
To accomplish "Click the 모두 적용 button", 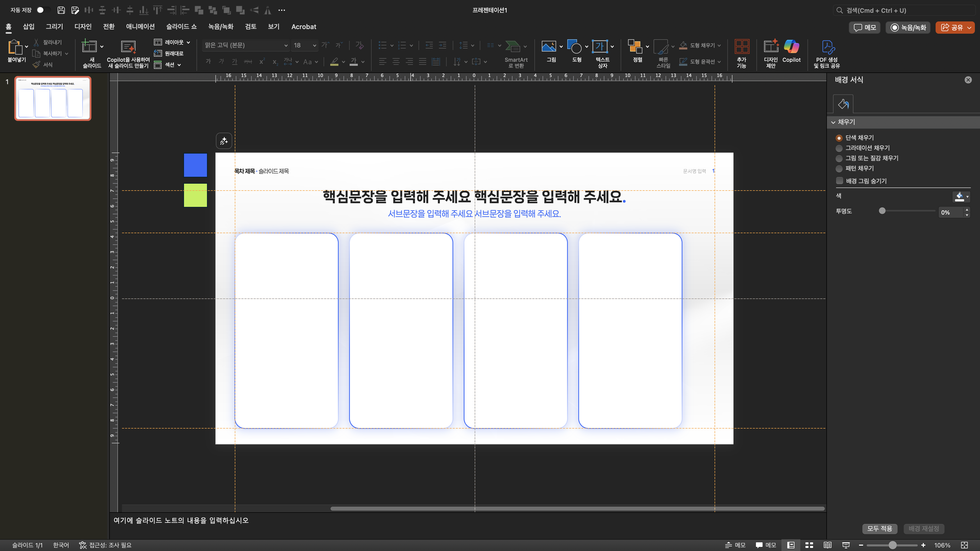I will (879, 529).
